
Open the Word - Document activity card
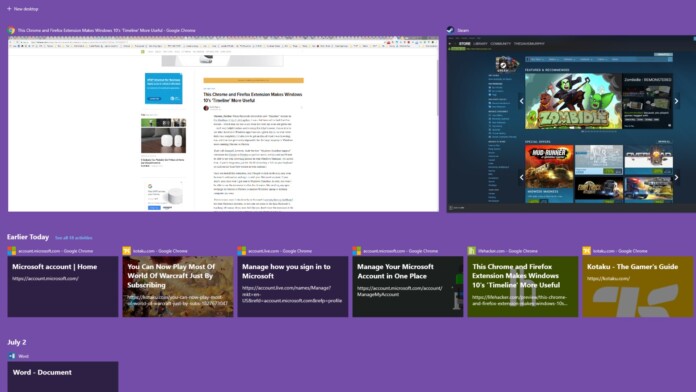[x=63, y=376]
